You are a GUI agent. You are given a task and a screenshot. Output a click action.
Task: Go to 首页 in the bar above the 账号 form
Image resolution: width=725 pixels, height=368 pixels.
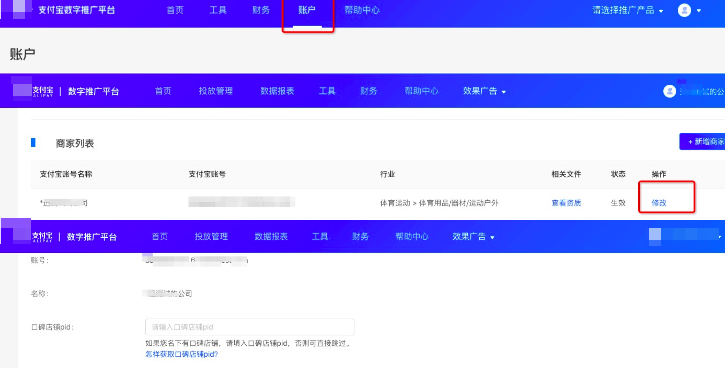pyautogui.click(x=160, y=237)
